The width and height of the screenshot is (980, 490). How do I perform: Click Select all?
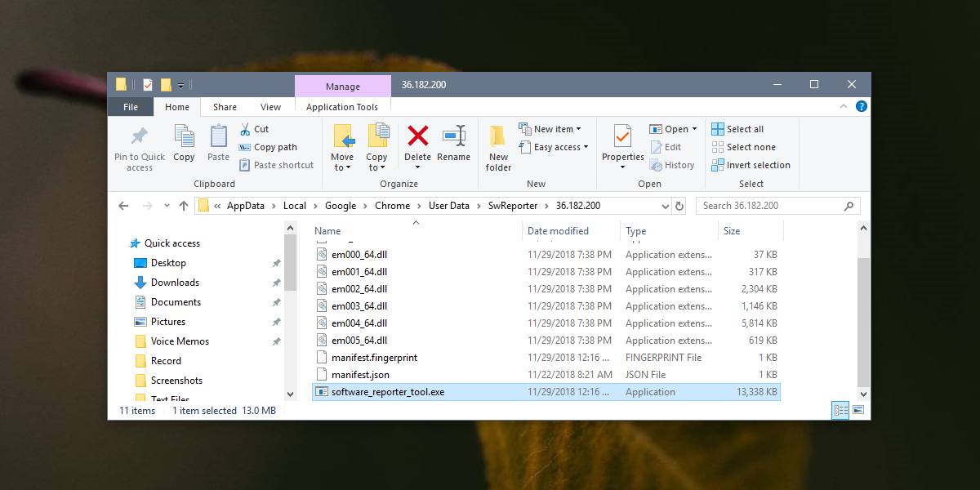737,129
